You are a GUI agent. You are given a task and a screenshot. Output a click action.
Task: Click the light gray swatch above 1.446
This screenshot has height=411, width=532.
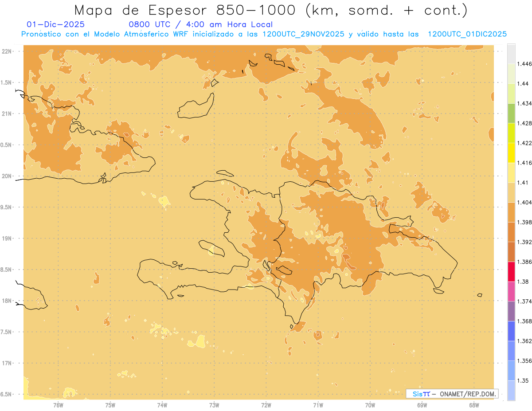coord(512,54)
